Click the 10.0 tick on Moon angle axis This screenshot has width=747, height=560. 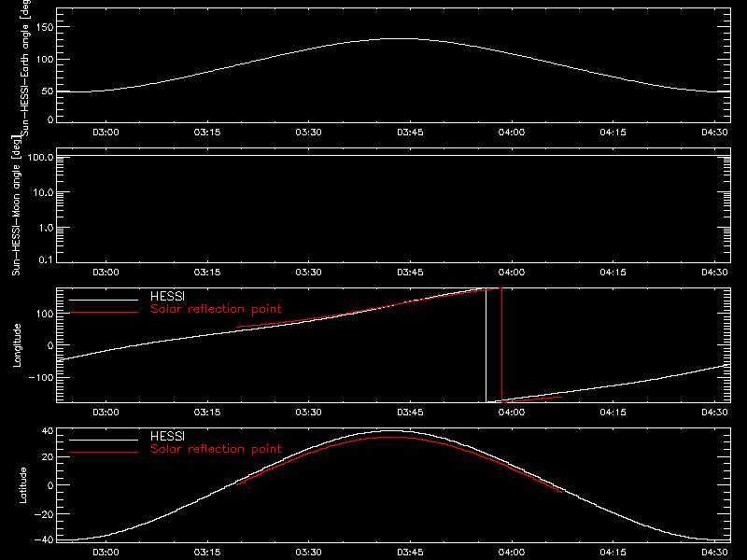click(x=43, y=192)
